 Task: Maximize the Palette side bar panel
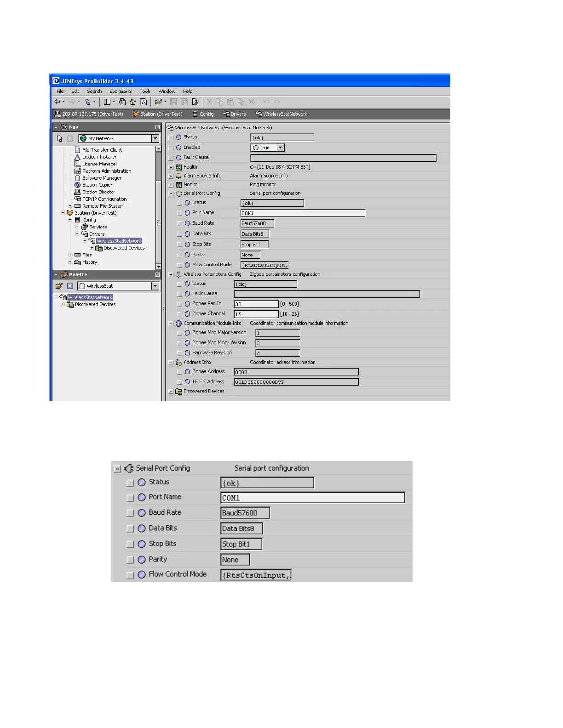coord(157,275)
